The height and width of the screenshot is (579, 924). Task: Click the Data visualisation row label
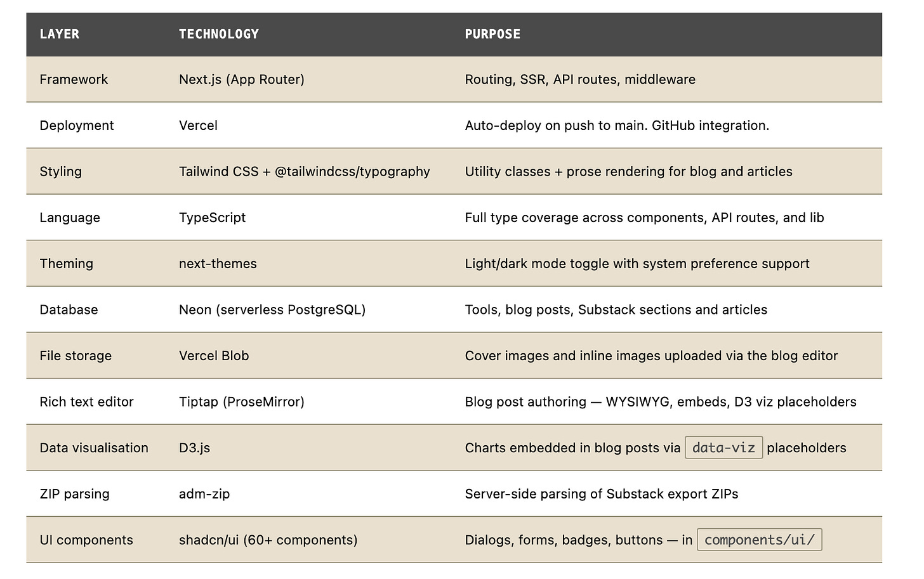click(x=93, y=448)
